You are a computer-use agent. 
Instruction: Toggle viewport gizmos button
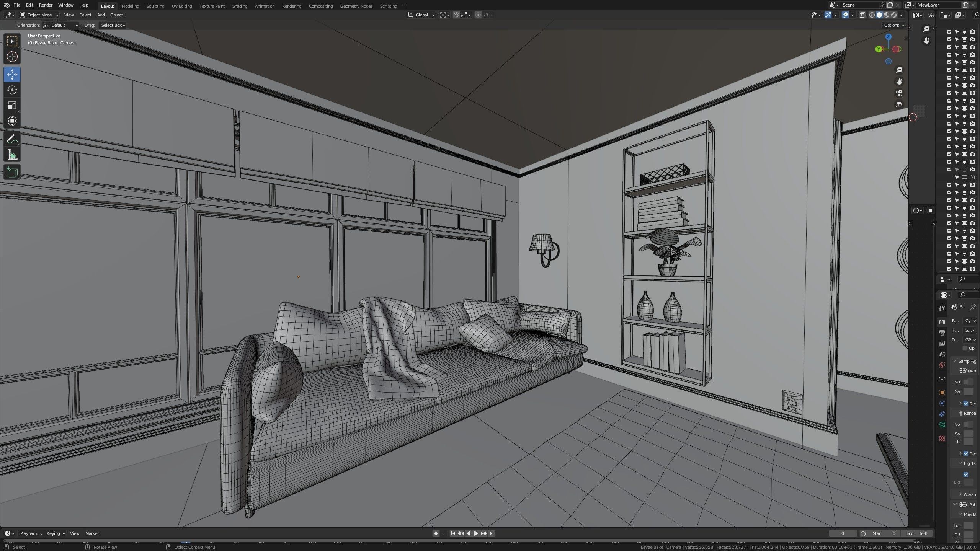pyautogui.click(x=828, y=15)
